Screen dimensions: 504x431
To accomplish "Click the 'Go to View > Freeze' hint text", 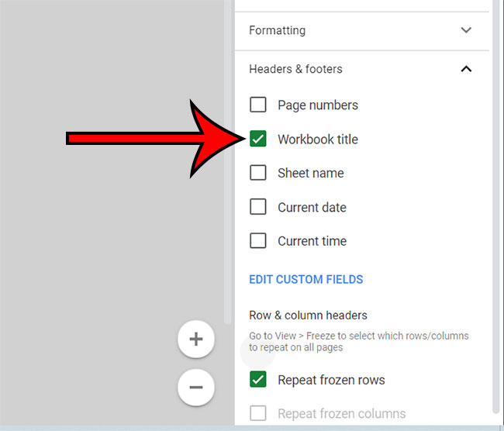I will pos(359,341).
